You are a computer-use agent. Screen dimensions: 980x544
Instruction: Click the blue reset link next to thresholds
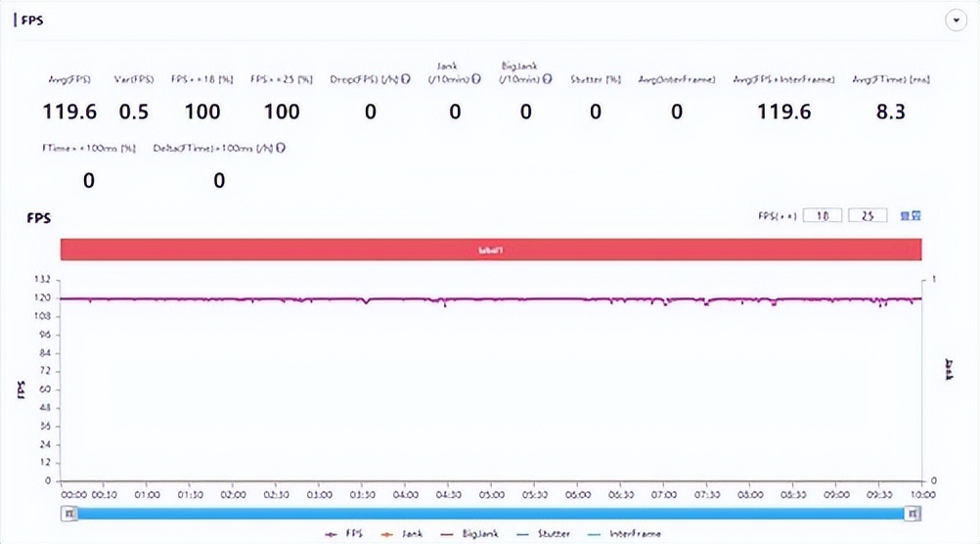point(910,215)
